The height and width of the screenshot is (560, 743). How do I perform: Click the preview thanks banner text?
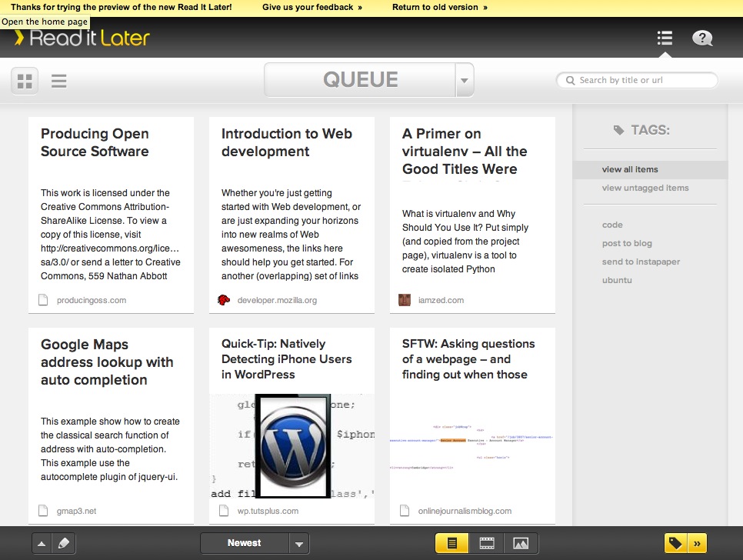(x=122, y=8)
